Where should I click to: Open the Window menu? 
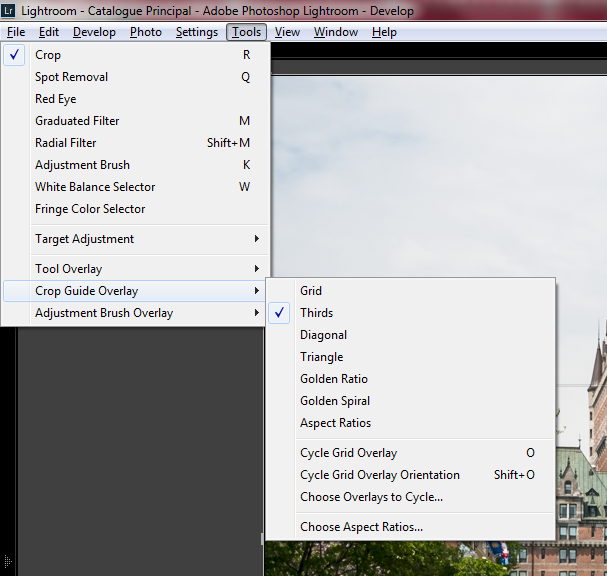[x=336, y=32]
